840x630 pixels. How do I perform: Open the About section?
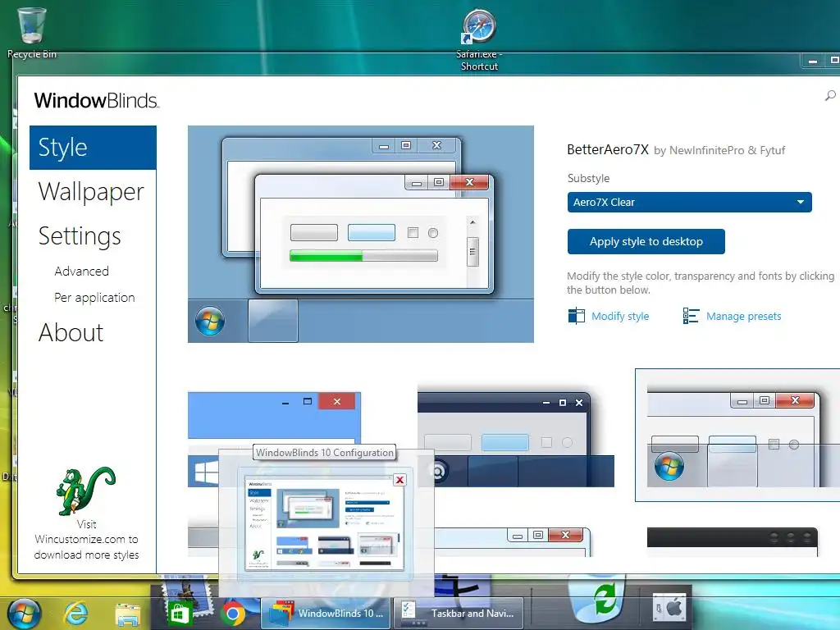71,333
